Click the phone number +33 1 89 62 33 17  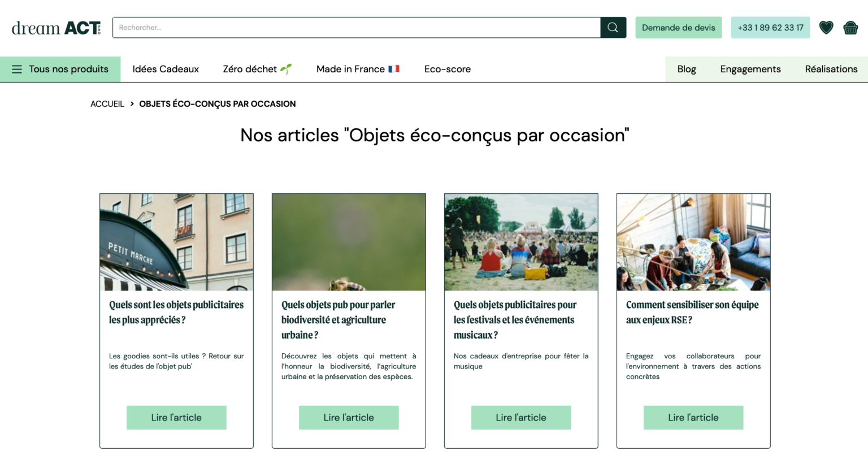coord(770,27)
